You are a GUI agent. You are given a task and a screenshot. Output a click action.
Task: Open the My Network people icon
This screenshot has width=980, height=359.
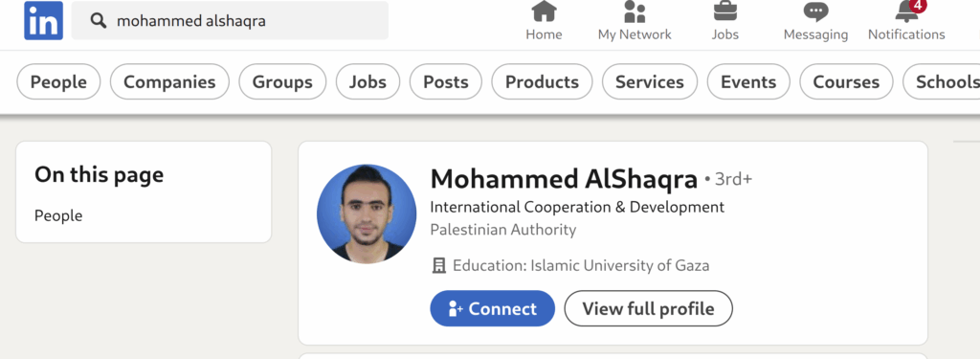[635, 11]
